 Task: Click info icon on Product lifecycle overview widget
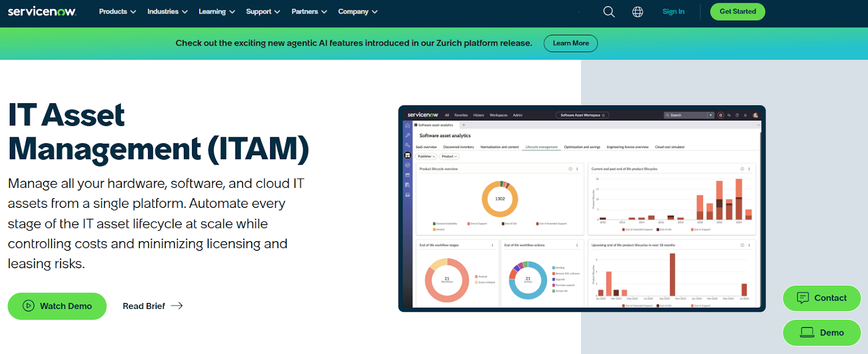coord(570,169)
